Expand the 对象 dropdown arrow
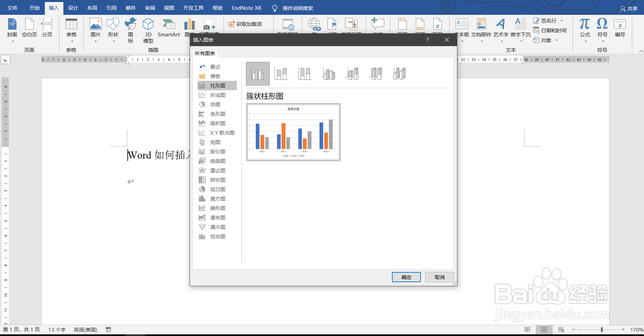This screenshot has height=336, width=644. (x=557, y=40)
